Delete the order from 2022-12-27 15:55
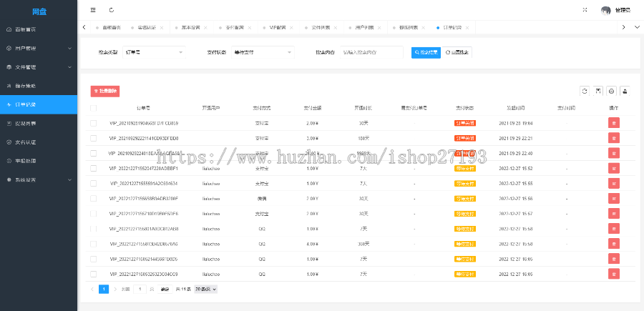The width and height of the screenshot is (644, 311). point(614,184)
